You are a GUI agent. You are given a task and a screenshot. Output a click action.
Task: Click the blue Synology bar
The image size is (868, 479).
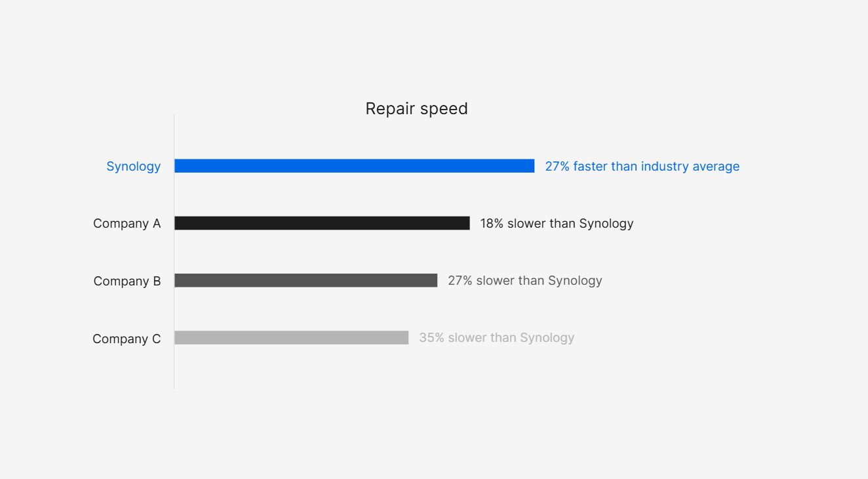coord(354,166)
